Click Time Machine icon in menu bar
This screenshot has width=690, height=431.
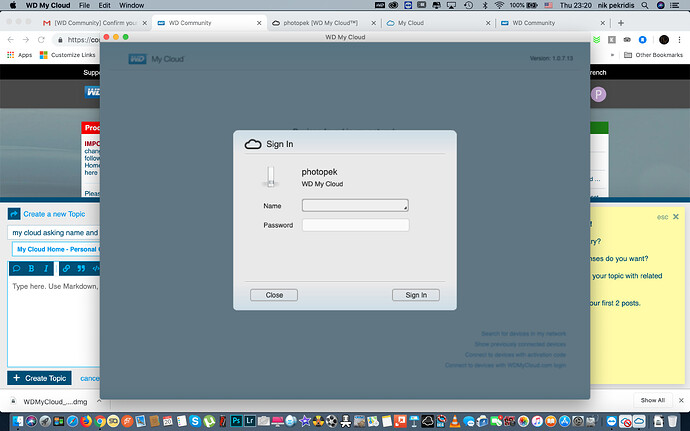[468, 5]
